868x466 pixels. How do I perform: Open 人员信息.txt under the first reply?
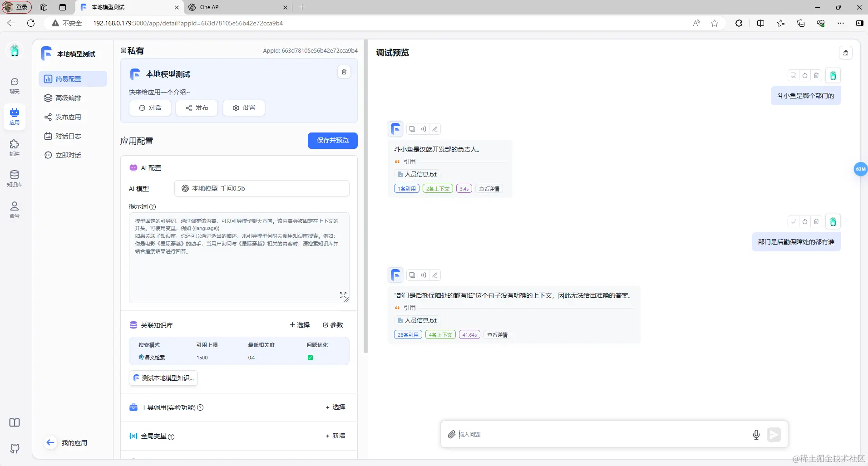click(417, 174)
